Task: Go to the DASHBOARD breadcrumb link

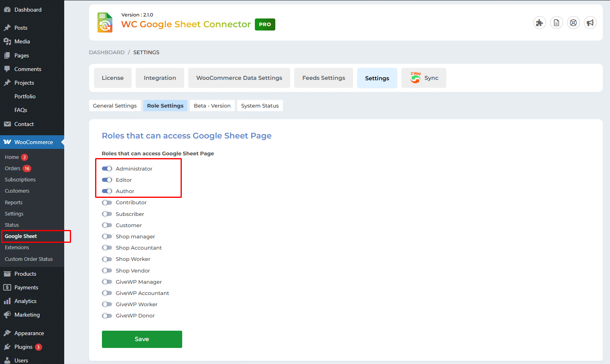Action: (x=107, y=52)
